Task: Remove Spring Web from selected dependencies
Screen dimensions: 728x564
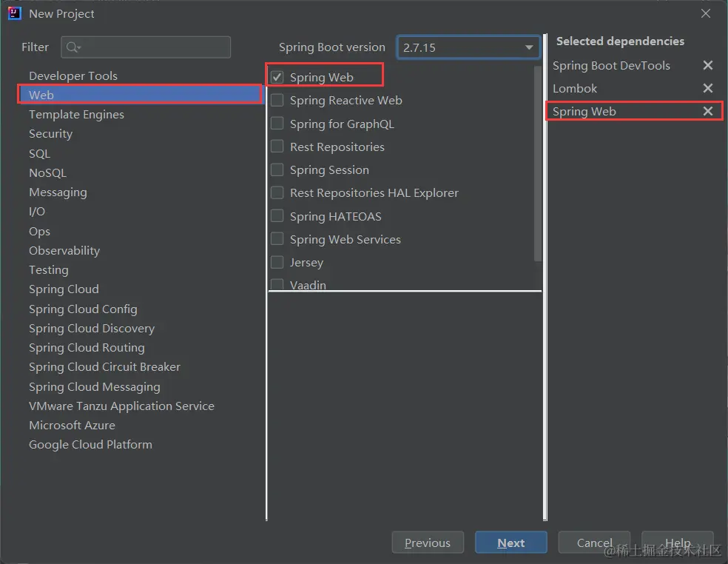Action: (708, 112)
